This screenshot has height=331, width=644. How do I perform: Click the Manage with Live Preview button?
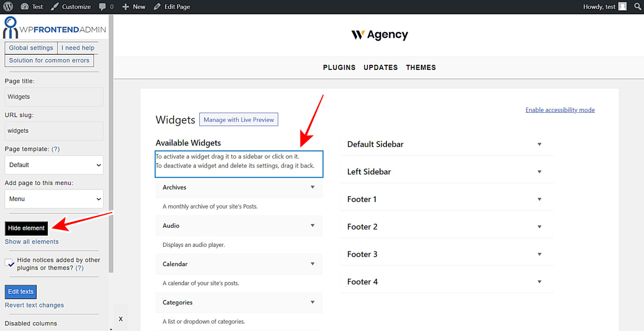pyautogui.click(x=238, y=120)
